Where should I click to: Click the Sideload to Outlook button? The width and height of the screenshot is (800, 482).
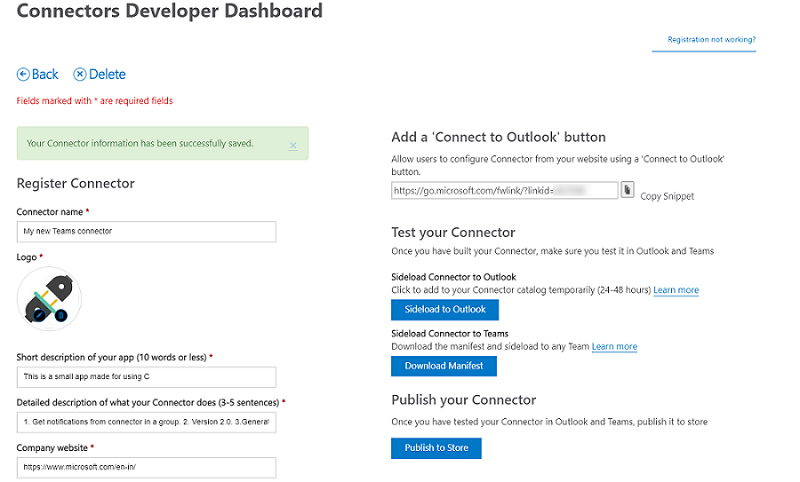point(445,310)
